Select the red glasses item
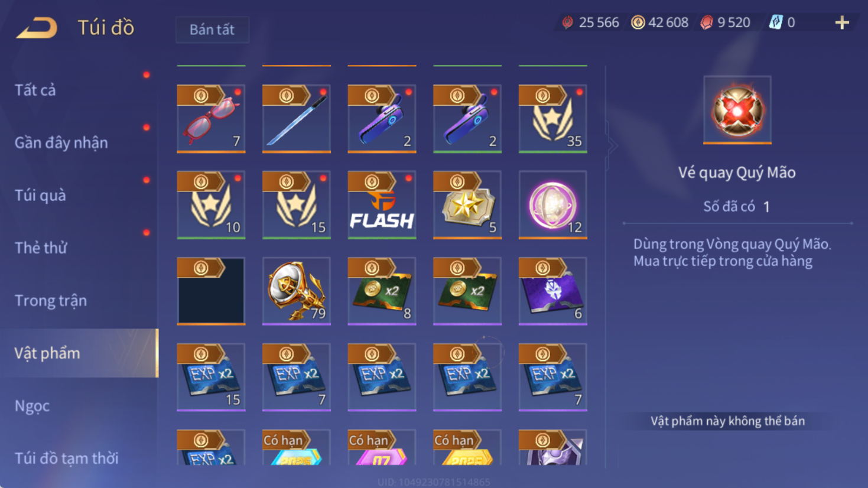The height and width of the screenshot is (488, 868). pos(211,119)
